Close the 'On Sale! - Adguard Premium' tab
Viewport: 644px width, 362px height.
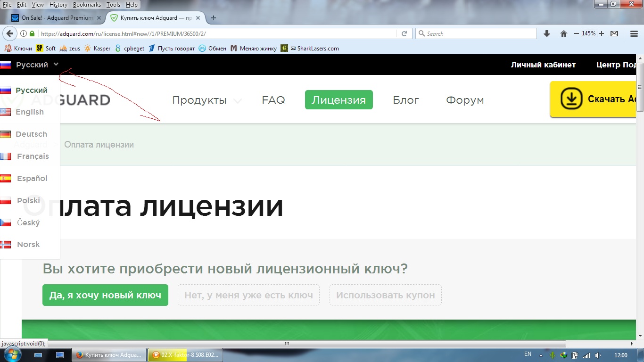[99, 18]
